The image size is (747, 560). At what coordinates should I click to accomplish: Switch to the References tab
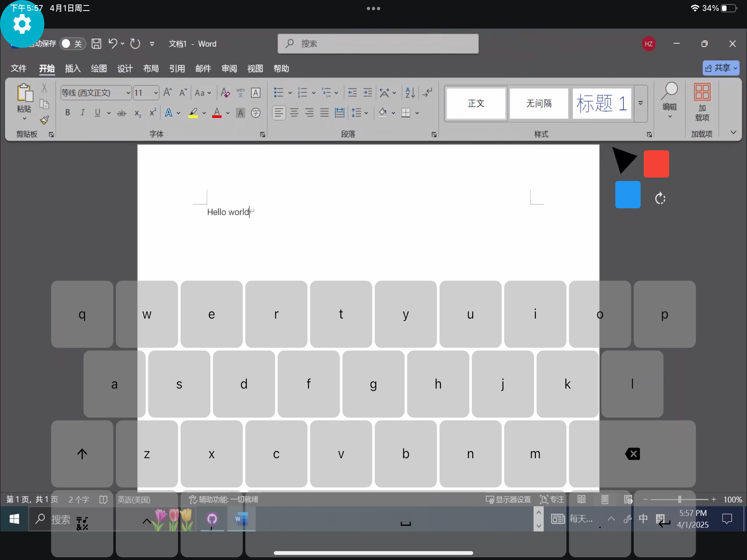click(177, 69)
